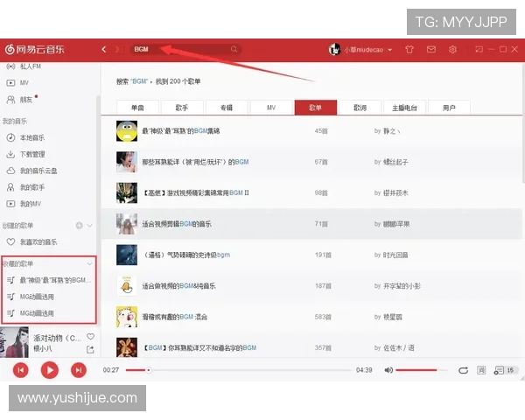The width and height of the screenshot is (525, 420).
Task: Open playlist 适合视频剪辑BGM的音乐
Action: pyautogui.click(x=177, y=224)
